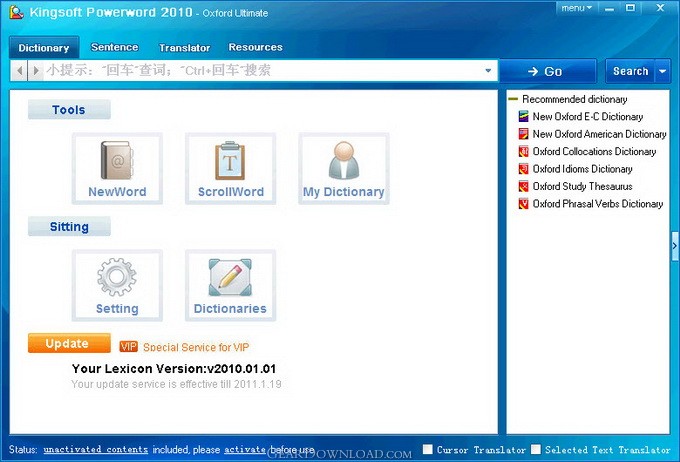Screen dimensions: 680x462
Task: Open the menu dropdown in title bar
Action: pyautogui.click(x=576, y=8)
